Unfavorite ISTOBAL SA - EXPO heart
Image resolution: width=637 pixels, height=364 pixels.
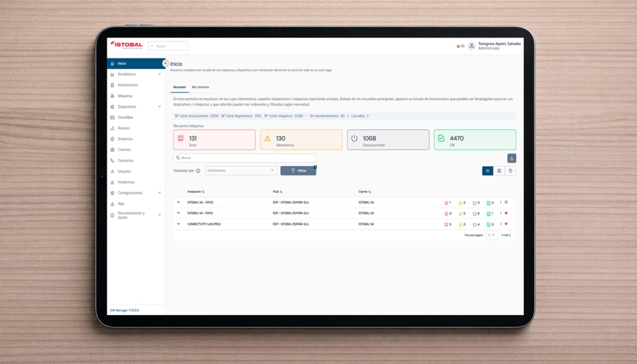click(506, 213)
